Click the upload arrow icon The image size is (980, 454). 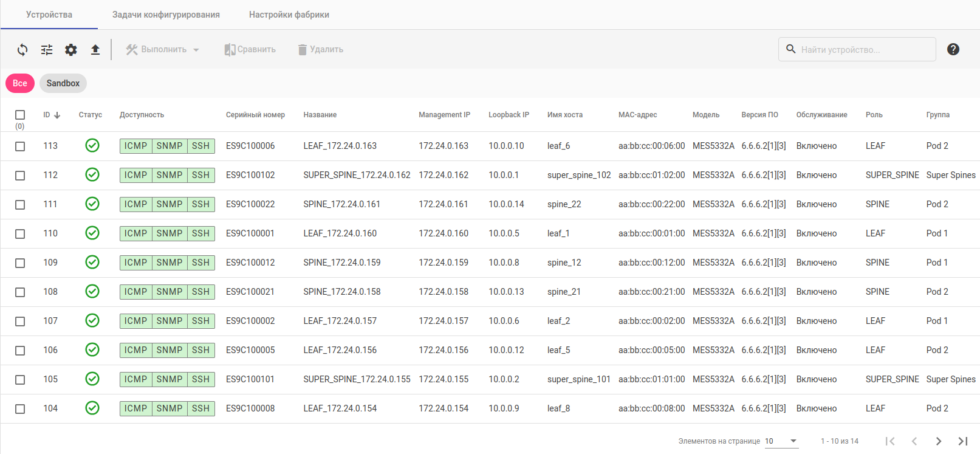click(95, 50)
